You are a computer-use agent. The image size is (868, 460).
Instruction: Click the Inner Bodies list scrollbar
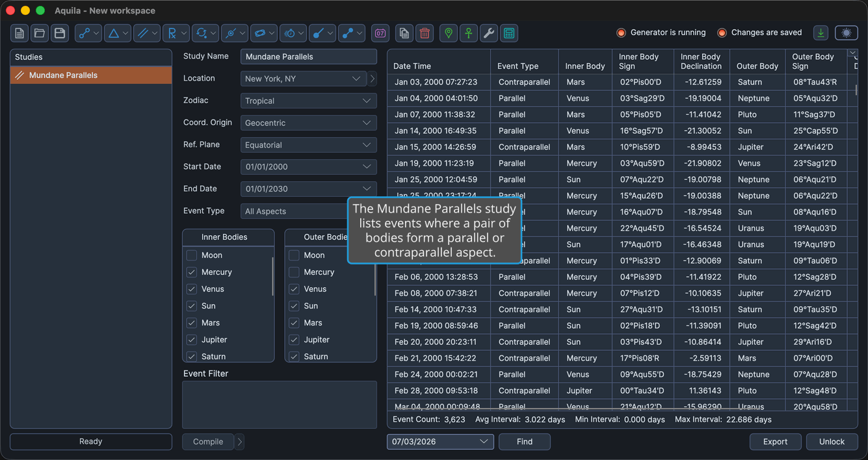coord(272,276)
